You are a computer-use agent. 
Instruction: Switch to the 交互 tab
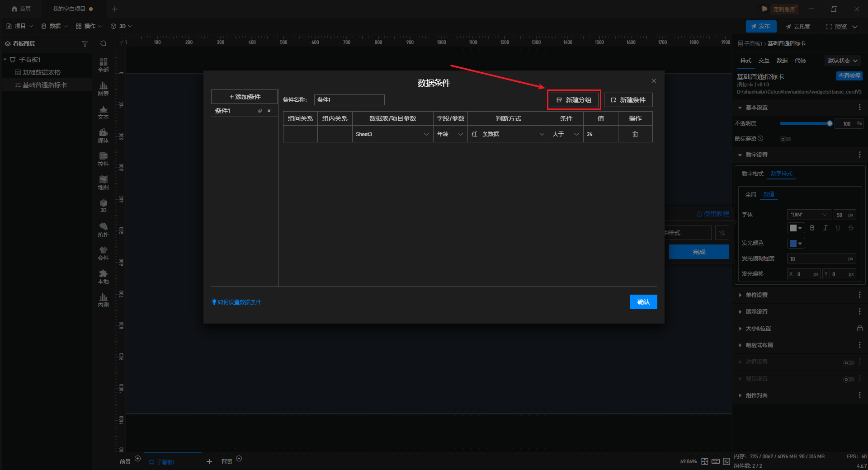[764, 61]
